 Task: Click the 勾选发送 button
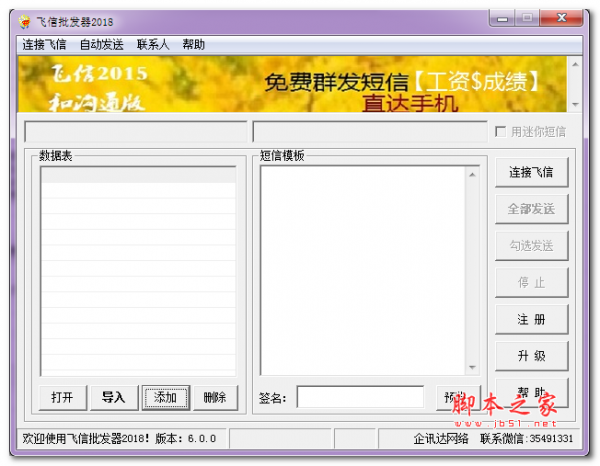coord(531,246)
